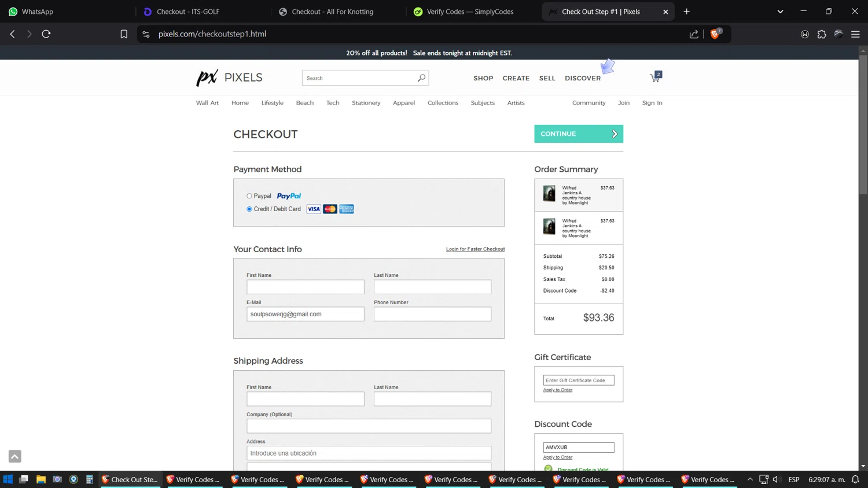Select the Credit / Debit Card option
The width and height of the screenshot is (868, 488).
tap(249, 209)
